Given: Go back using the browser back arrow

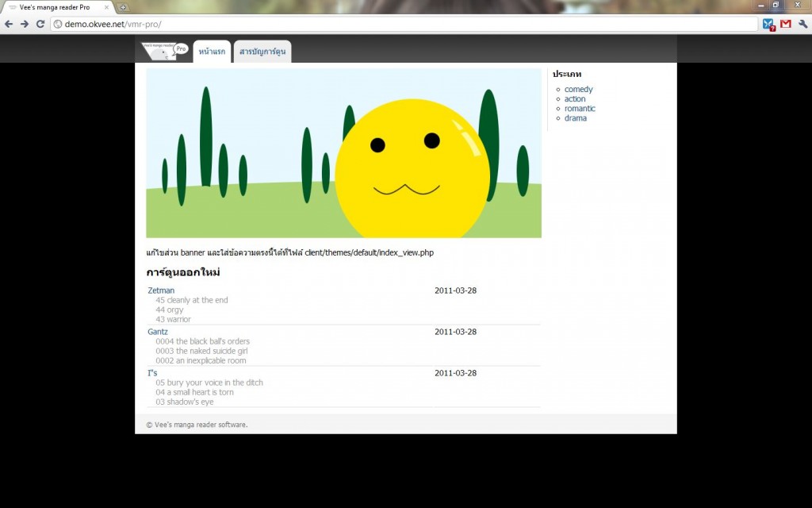Looking at the screenshot, I should [x=9, y=24].
